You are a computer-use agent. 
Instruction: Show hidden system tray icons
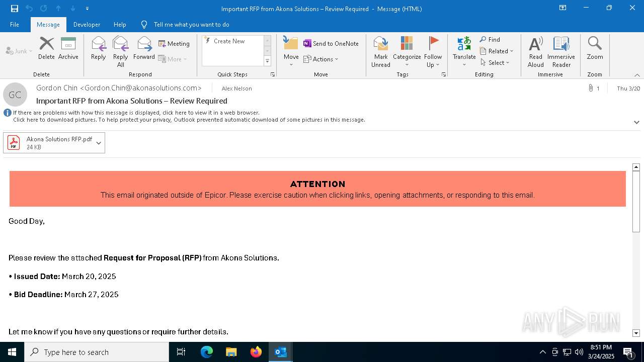tap(542, 352)
